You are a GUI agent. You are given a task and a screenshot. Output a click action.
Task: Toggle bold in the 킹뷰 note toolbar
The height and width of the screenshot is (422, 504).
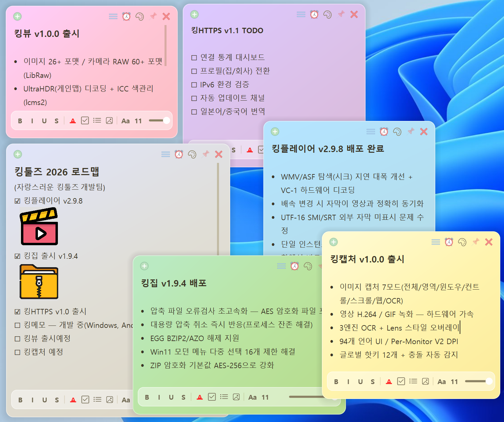(20, 121)
